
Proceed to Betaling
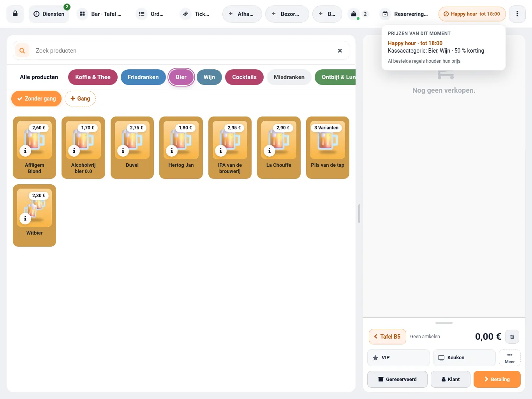pyautogui.click(x=497, y=380)
